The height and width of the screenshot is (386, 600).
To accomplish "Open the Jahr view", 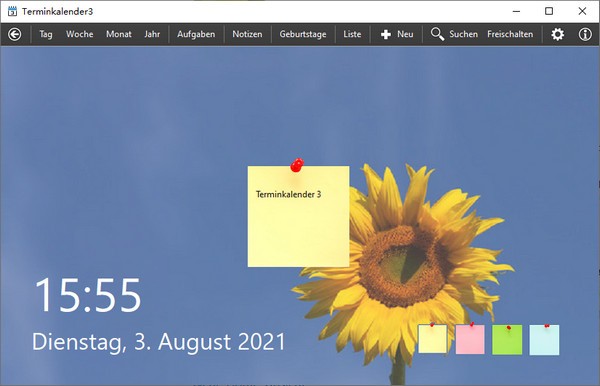I will pyautogui.click(x=152, y=34).
